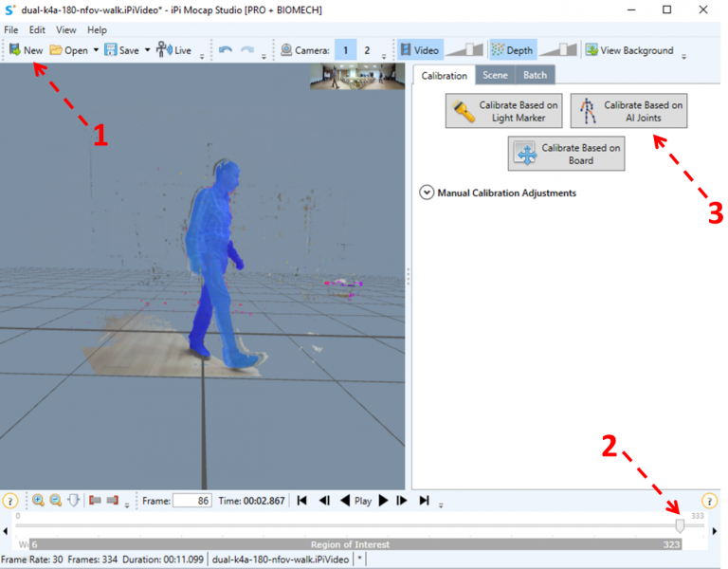The image size is (728, 569).
Task: Click the Region of Interest bar
Action: click(x=355, y=544)
